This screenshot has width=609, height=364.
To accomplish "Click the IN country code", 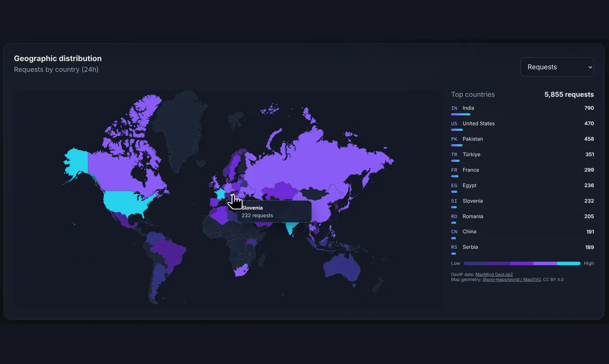I will tap(454, 108).
